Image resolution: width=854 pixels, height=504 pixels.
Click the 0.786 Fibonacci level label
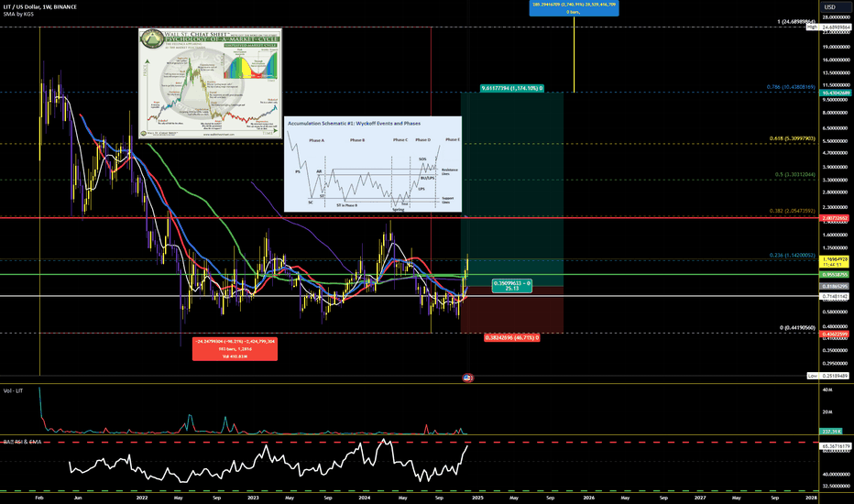pos(791,87)
